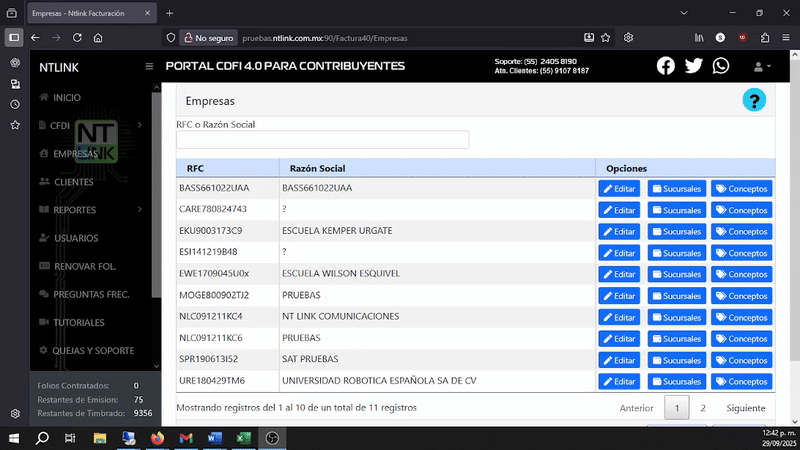Open Conceptos for ESI141219B48

(x=741, y=253)
